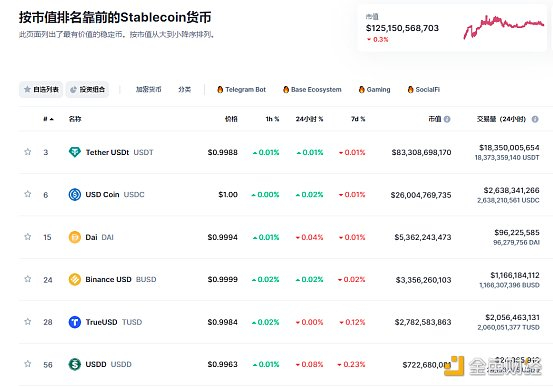Click USD Coin market cap $26,004,769,735
The width and height of the screenshot is (553, 387).
click(x=421, y=195)
